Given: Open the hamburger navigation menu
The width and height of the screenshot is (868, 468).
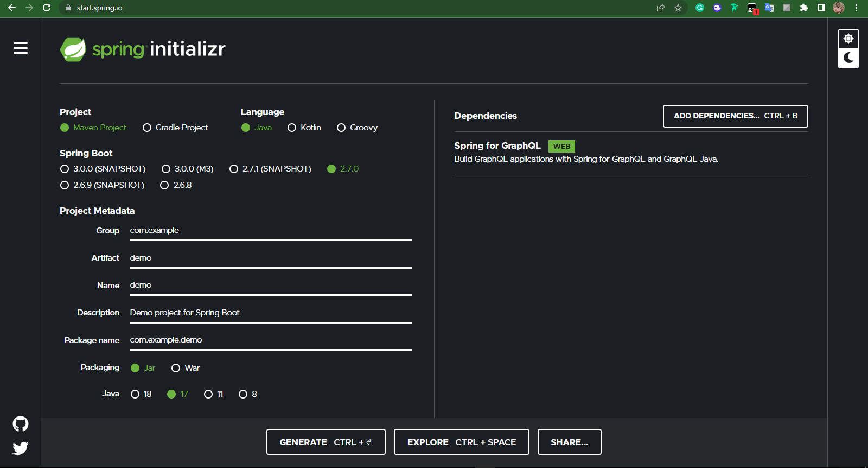Looking at the screenshot, I should (21, 48).
